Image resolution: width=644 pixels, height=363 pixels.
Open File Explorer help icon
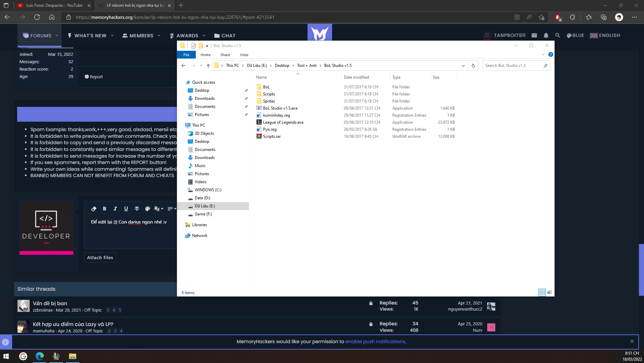[x=551, y=54]
